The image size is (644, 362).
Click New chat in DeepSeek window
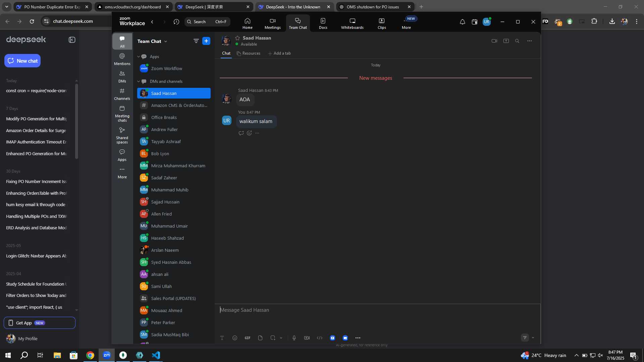[x=22, y=61]
